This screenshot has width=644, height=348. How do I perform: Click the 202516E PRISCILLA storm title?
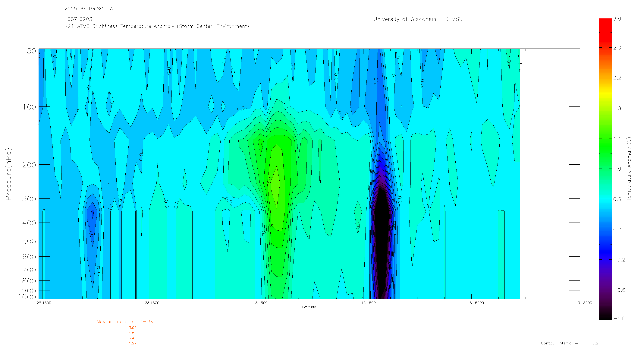click(89, 9)
